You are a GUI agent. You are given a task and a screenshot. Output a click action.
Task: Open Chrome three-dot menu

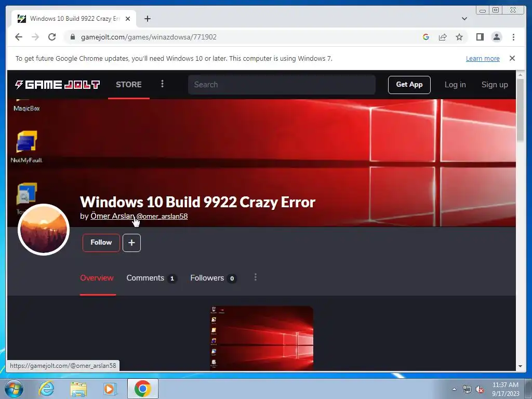pyautogui.click(x=513, y=37)
